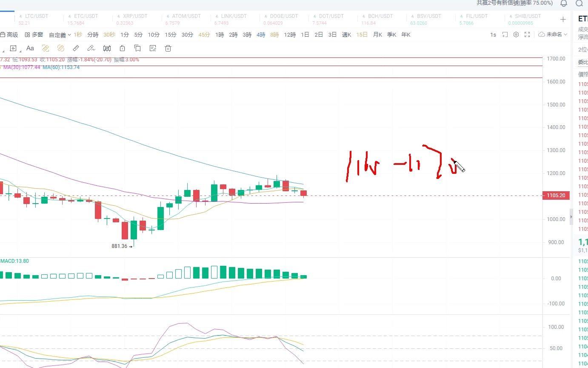Open the candlestick chart style icon
Screen dimensions: 588x368
click(x=107, y=48)
